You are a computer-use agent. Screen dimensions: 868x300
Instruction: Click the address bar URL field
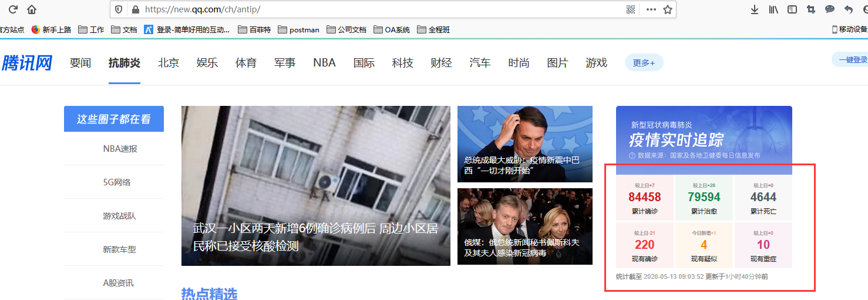376,9
